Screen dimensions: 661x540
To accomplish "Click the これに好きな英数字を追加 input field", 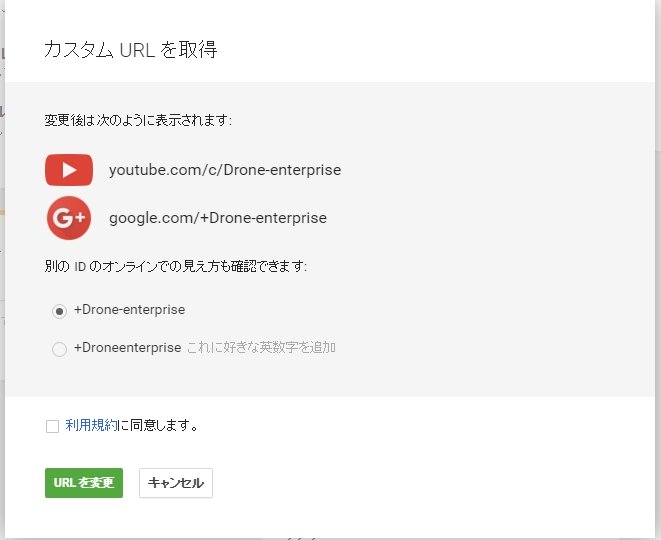I will click(261, 348).
